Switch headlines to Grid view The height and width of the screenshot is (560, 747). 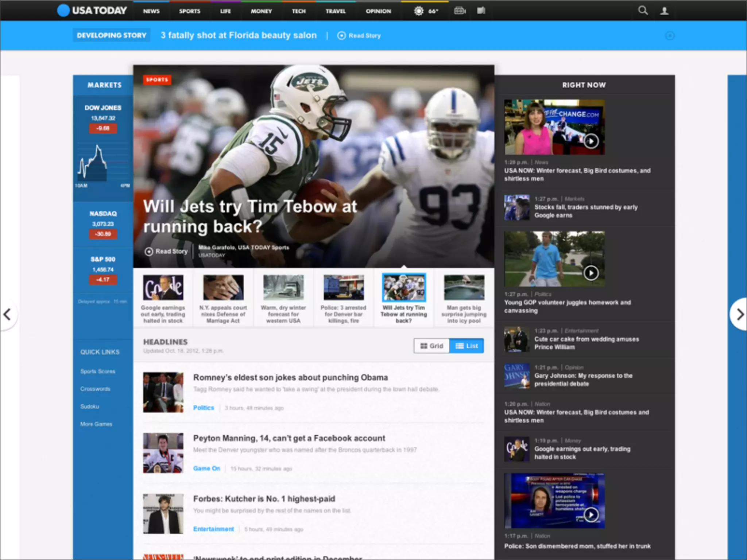click(x=431, y=346)
